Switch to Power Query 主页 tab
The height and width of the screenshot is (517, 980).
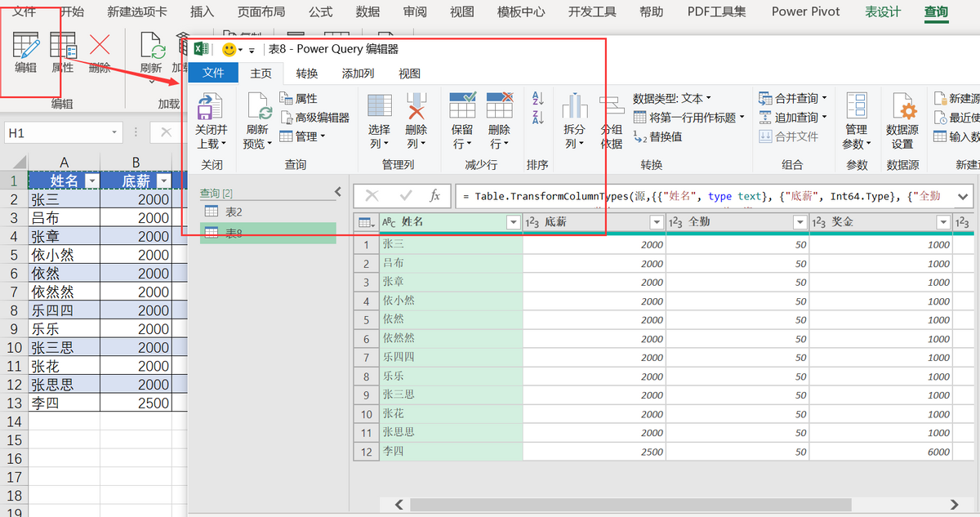point(261,73)
